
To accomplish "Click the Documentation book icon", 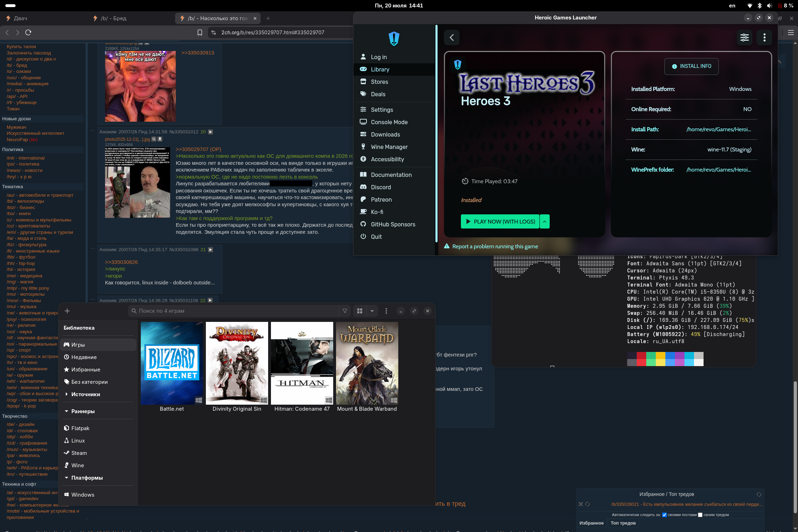I will [363, 174].
